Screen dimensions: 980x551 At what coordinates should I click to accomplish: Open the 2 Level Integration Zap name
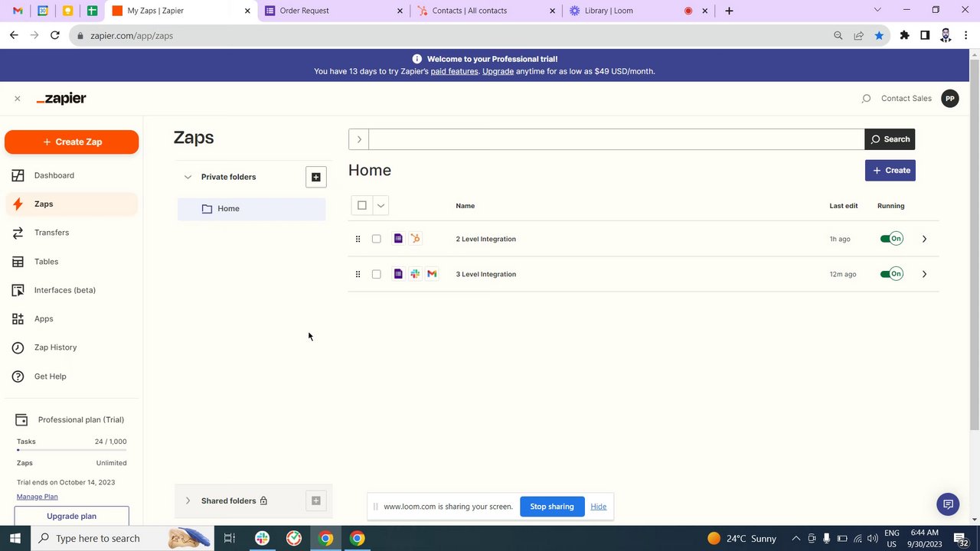pyautogui.click(x=486, y=239)
